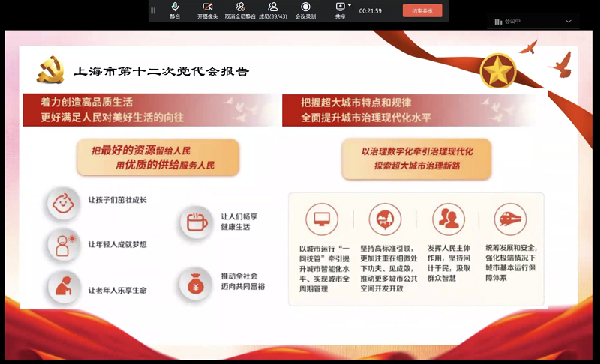600x364 pixels.
Task: Open the third toolbar icon beside camera
Action: point(240,10)
